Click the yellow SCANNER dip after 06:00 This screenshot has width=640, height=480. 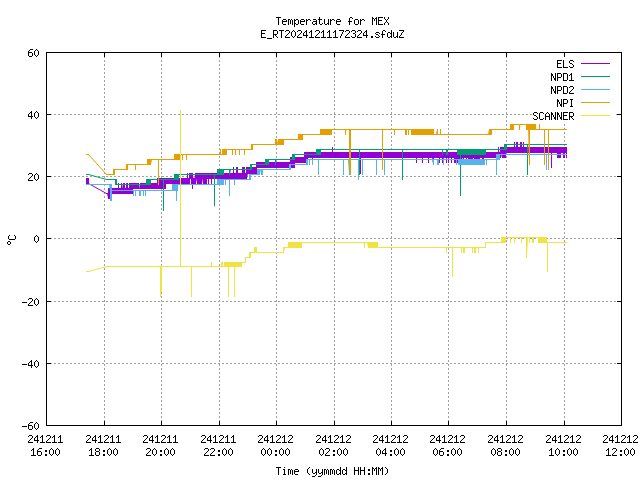(x=452, y=262)
